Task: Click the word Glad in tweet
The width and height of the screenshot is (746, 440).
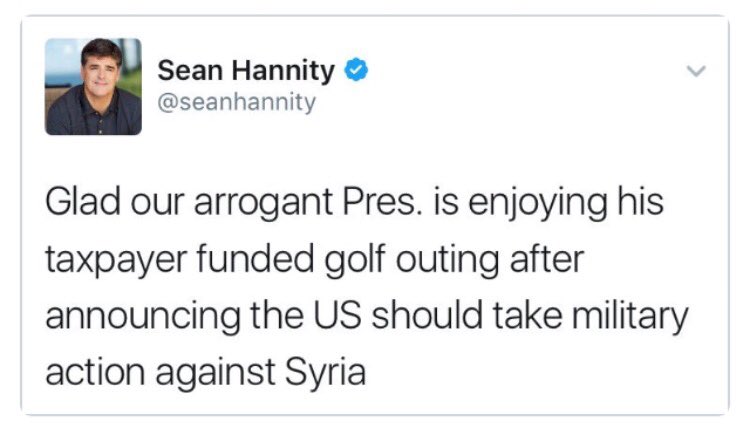Action: 83,202
